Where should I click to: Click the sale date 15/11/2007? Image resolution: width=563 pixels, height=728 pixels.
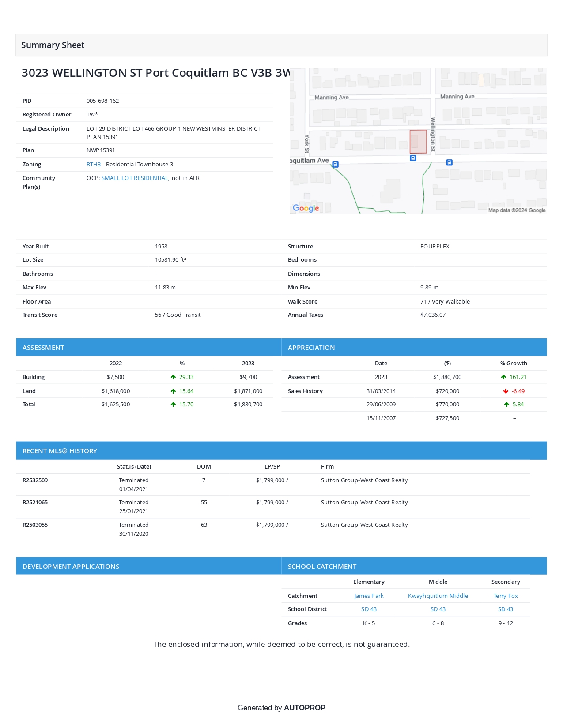tap(381, 418)
